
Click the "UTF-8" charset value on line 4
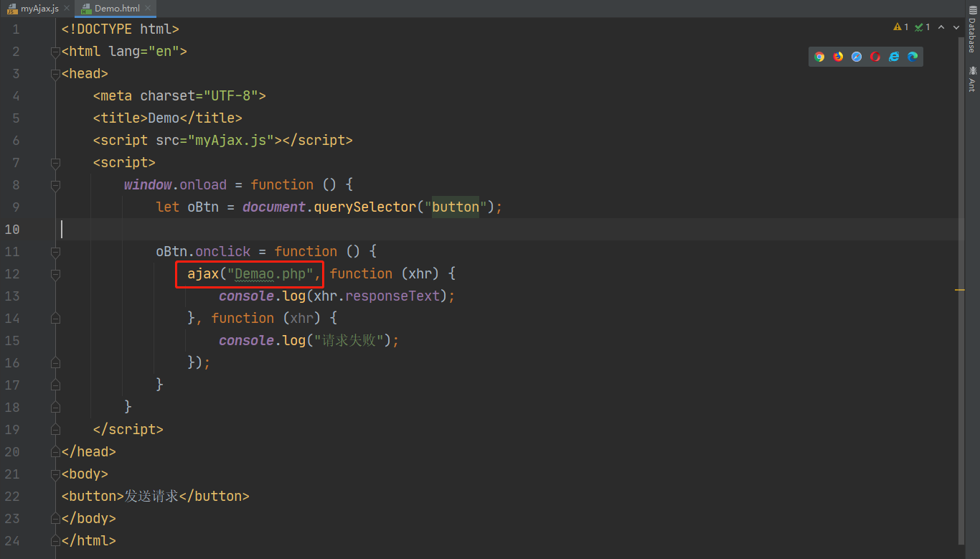[x=231, y=96]
